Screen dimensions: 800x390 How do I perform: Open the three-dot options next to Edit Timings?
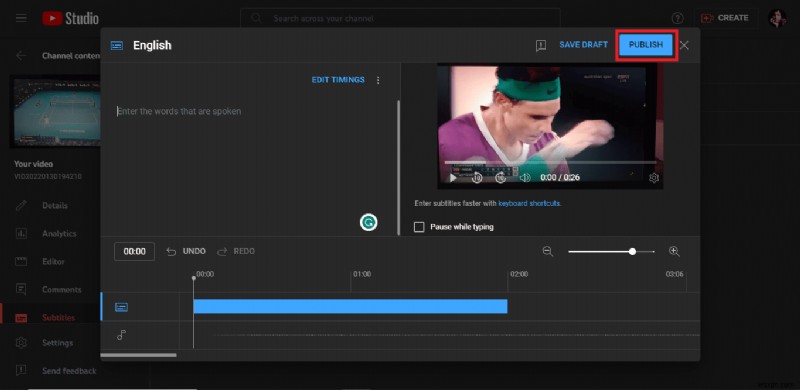click(378, 80)
